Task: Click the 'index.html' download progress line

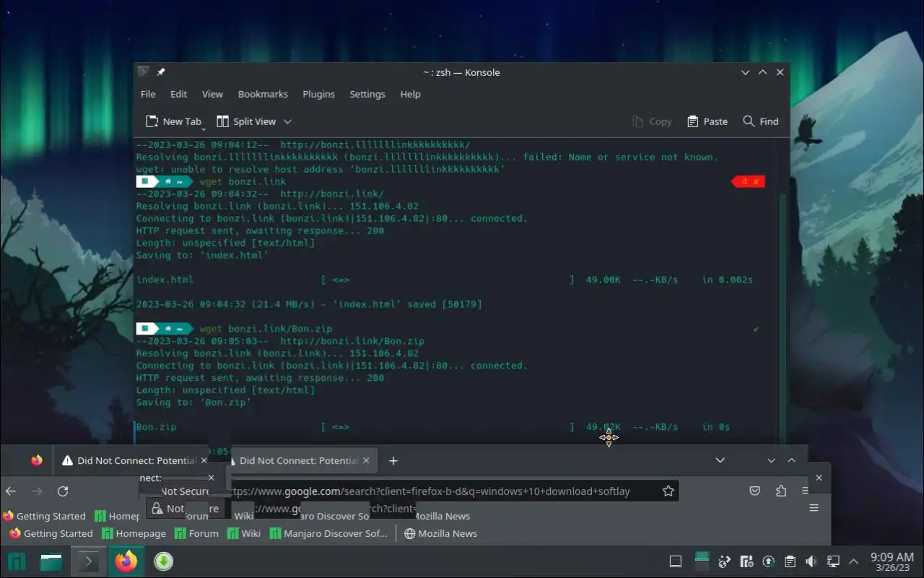Action: click(x=444, y=280)
